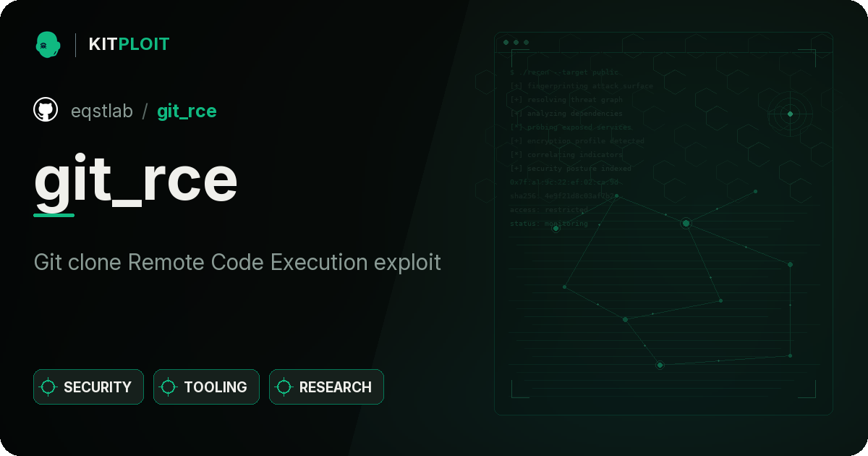Screen dimensions: 868x456
Task: Click the GitHub octocat icon
Action: (46, 110)
